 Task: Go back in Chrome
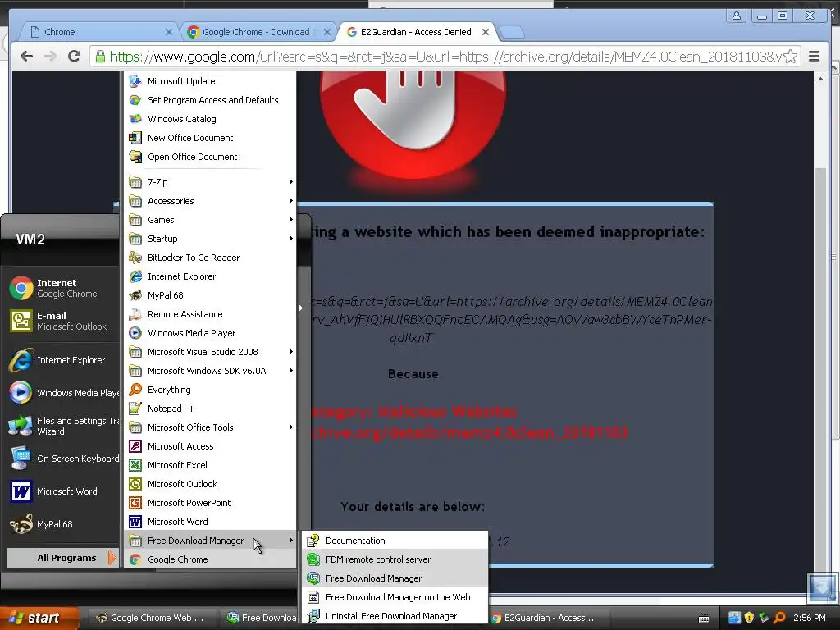point(26,57)
